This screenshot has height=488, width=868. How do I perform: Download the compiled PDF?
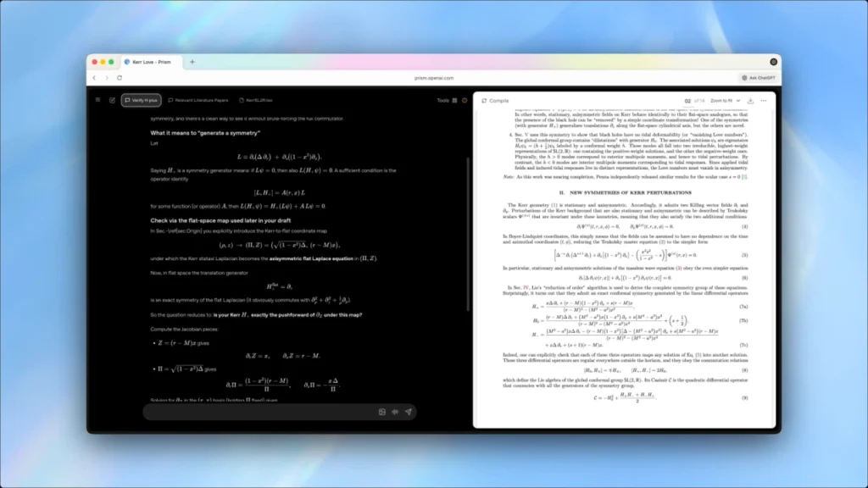750,100
